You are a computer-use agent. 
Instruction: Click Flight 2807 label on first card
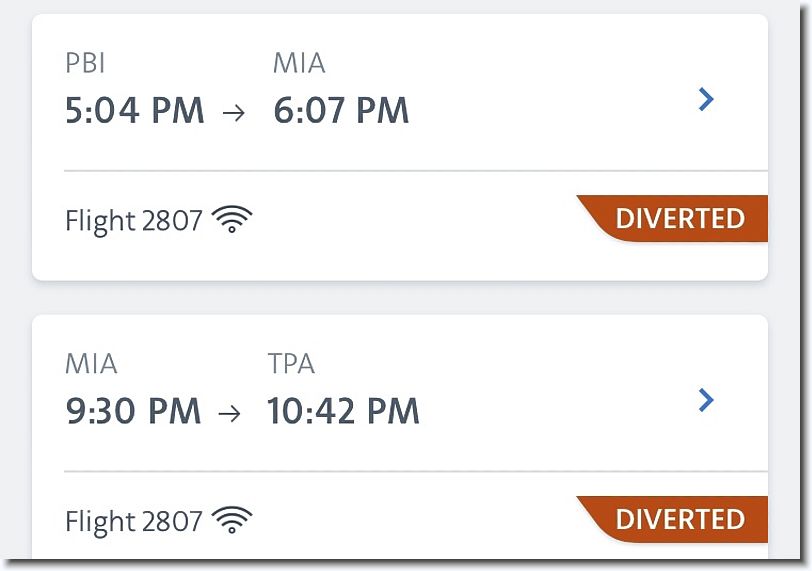134,221
